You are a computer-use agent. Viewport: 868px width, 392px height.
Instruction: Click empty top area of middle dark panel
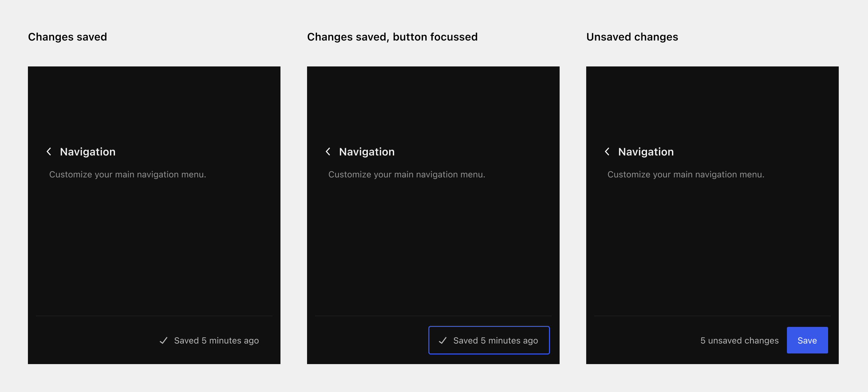[x=433, y=101]
